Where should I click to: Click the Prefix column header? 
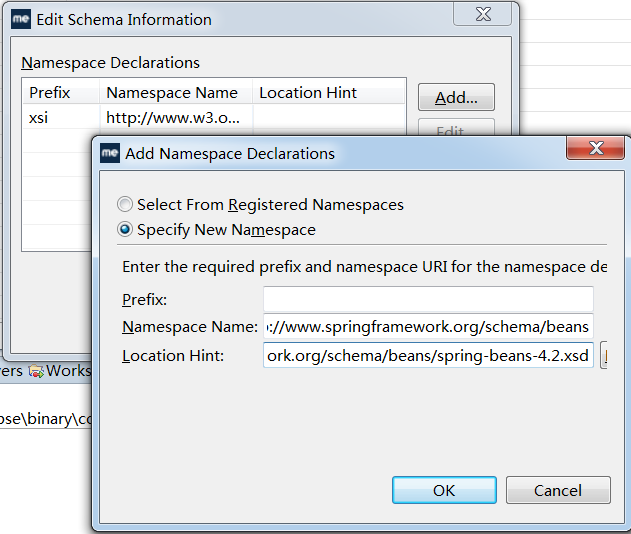click(x=61, y=93)
